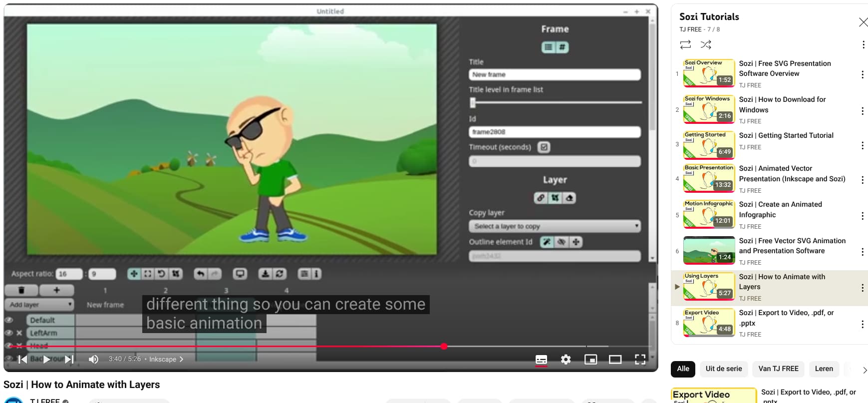Toggle the frame number '#' icon
The height and width of the screenshot is (403, 868).
[562, 47]
